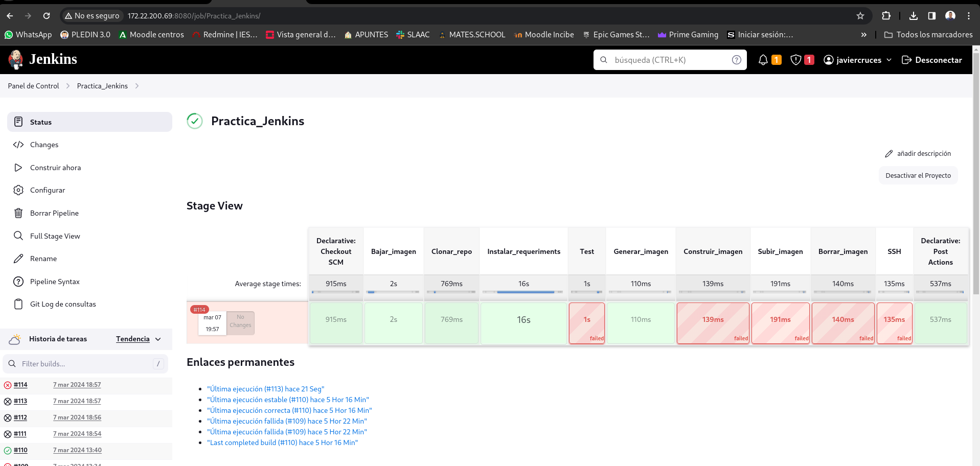Screen dimensions: 980x466
Task: Click the Desconectar logout link
Action: tap(932, 60)
